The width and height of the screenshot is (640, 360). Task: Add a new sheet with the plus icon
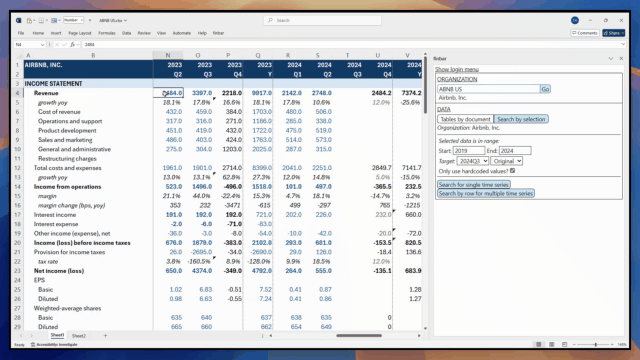click(105, 336)
